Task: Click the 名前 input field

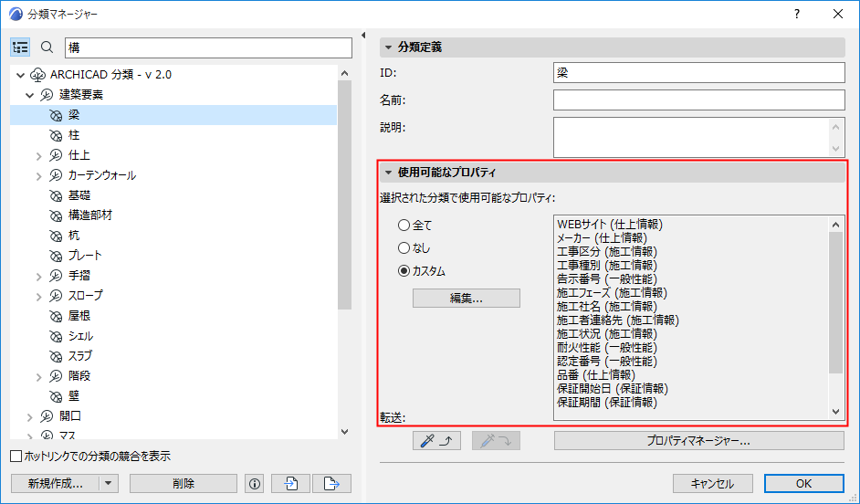Action: coord(698,100)
